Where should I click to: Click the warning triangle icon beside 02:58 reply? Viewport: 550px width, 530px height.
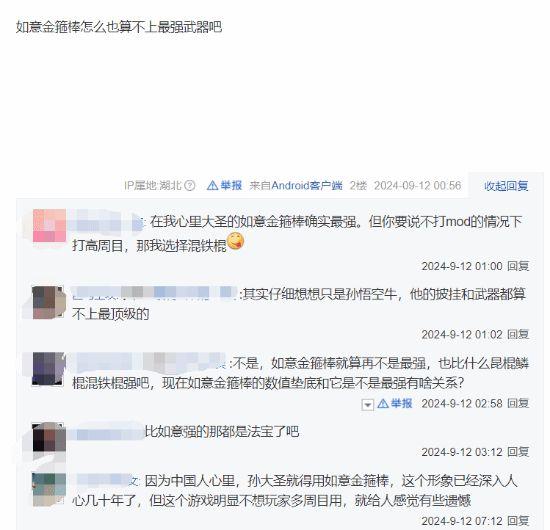[383, 404]
